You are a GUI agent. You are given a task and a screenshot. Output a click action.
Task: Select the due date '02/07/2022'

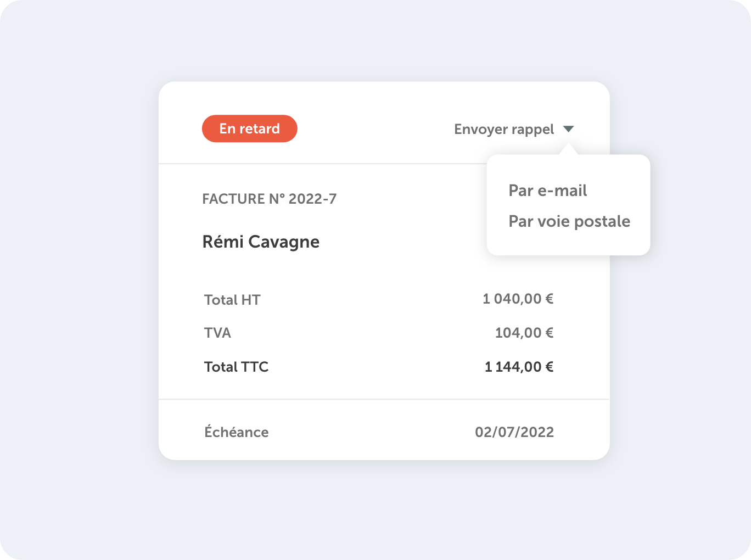(515, 432)
